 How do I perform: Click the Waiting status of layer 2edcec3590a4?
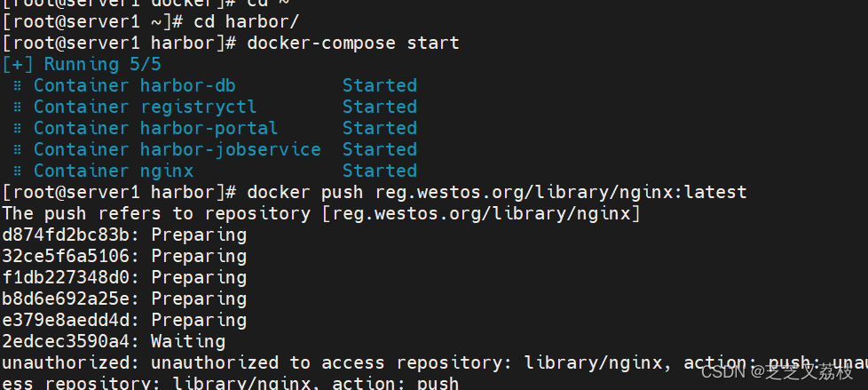tap(187, 341)
